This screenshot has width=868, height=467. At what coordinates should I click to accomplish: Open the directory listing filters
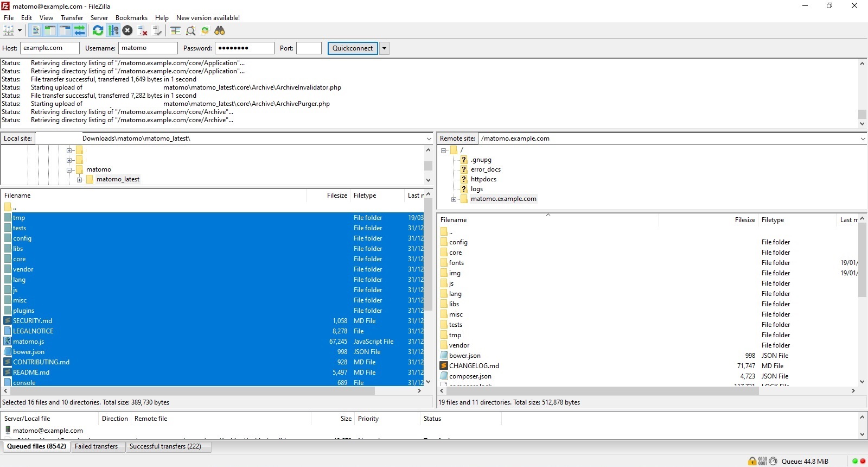coord(175,31)
